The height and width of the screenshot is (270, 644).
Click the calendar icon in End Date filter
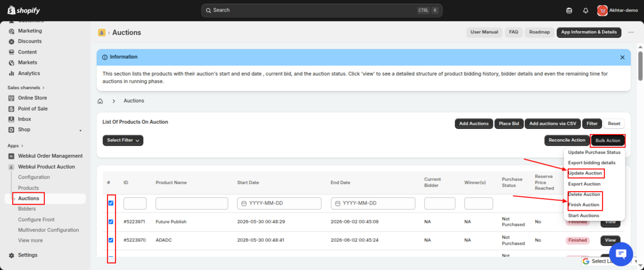(338, 203)
